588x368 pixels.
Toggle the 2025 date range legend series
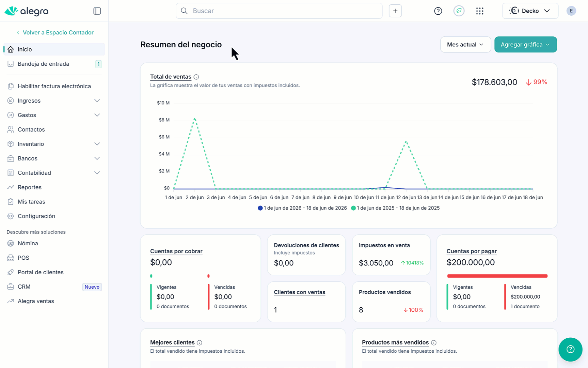395,208
